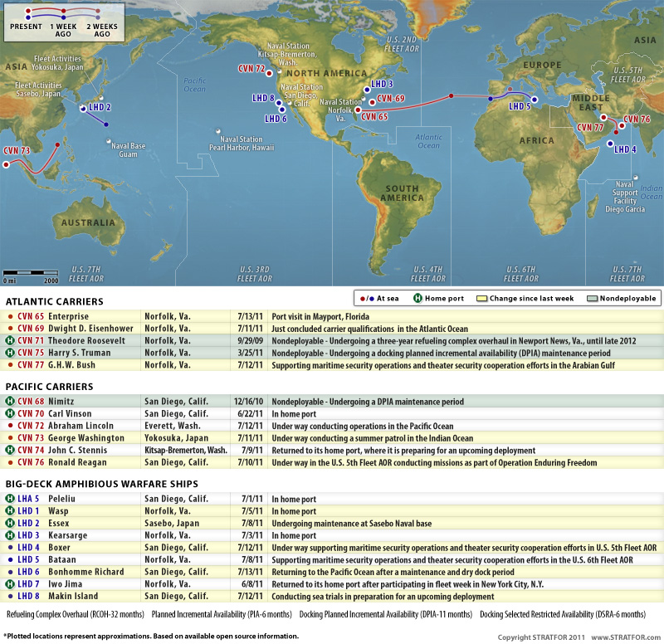This screenshot has height=644, width=664.
Task: Click the yellow Change since last week swatch
Action: 482,299
